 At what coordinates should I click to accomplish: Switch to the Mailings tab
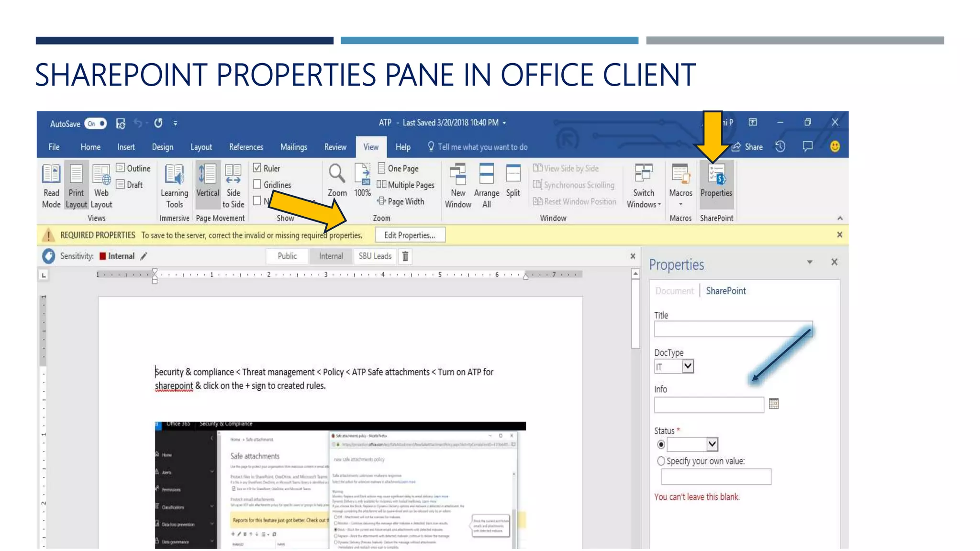(x=293, y=147)
